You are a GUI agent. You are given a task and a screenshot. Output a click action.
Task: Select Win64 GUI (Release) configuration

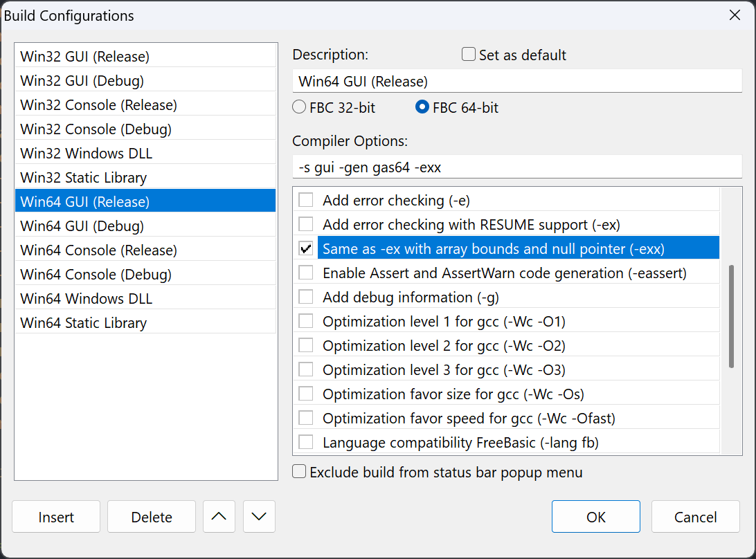point(145,201)
